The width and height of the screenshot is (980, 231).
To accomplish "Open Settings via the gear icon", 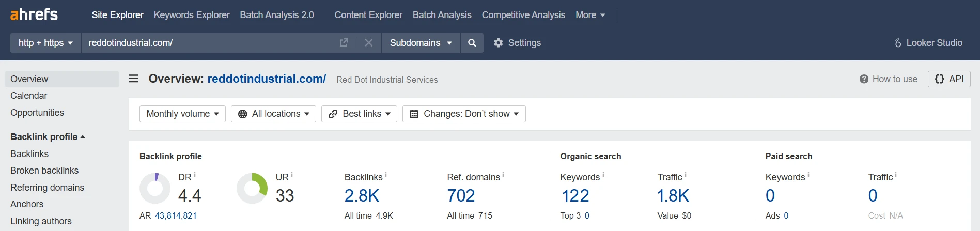I will (498, 43).
